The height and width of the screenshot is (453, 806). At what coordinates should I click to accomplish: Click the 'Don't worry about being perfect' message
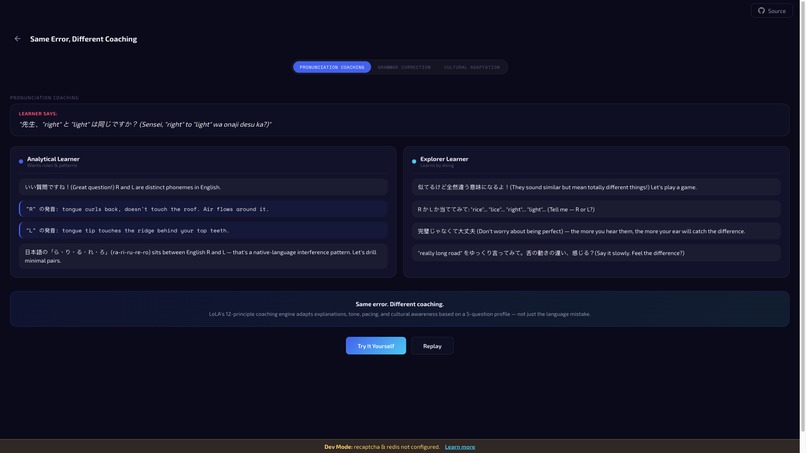596,231
